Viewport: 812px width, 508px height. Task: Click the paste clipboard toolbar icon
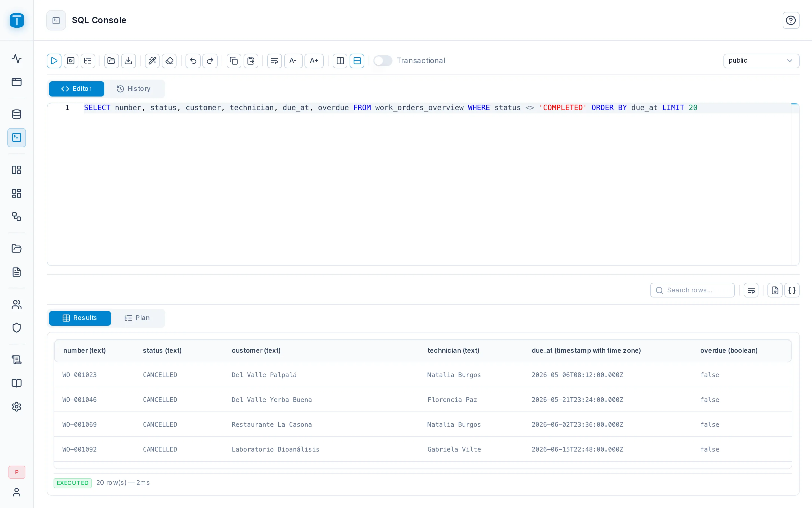click(251, 61)
